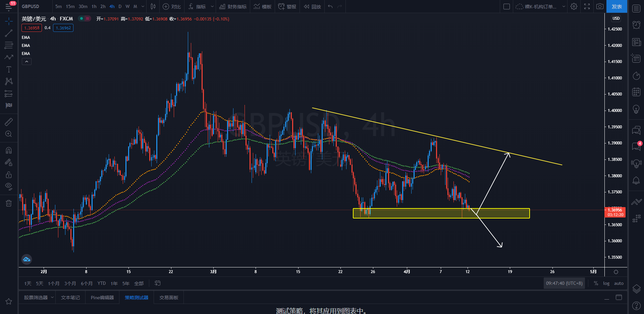Screen dimensions: 644x314
Task: Take a chart snapshot with camera icon
Action: click(x=600, y=6)
